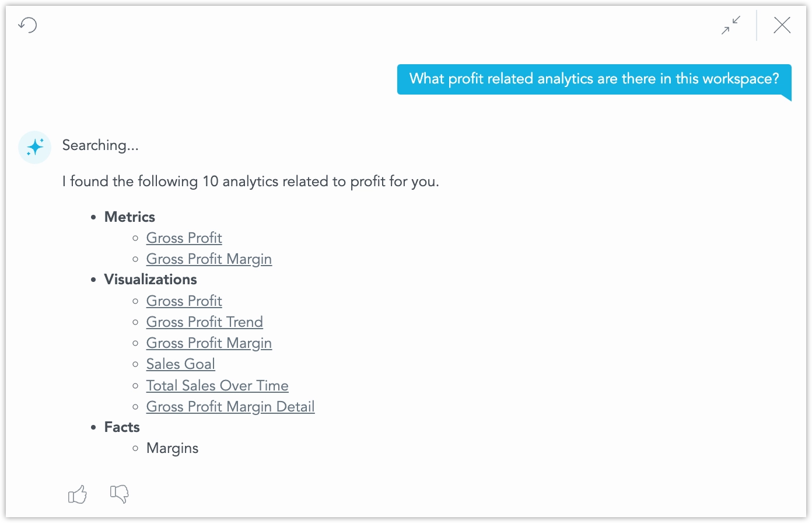Image resolution: width=812 pixels, height=523 pixels.
Task: Click the Searching status text
Action: 100,145
